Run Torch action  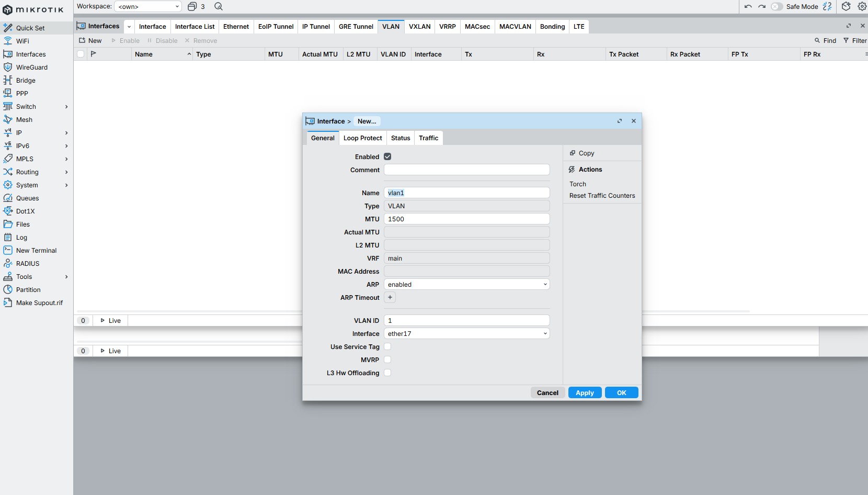[x=578, y=184]
